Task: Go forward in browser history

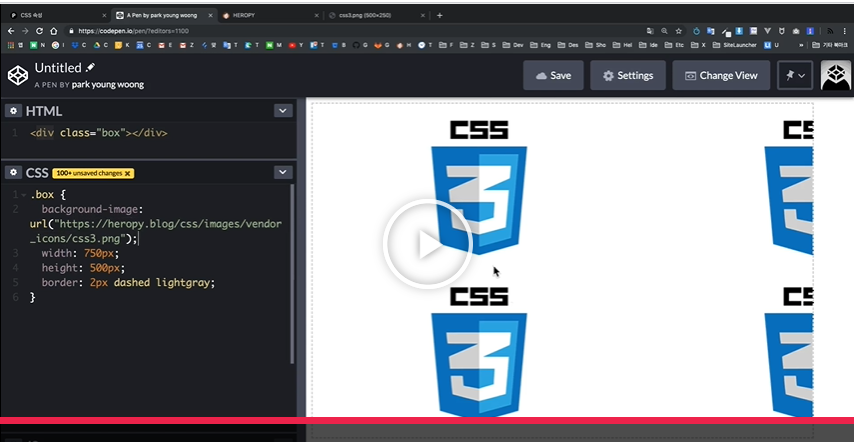Action: [25, 31]
